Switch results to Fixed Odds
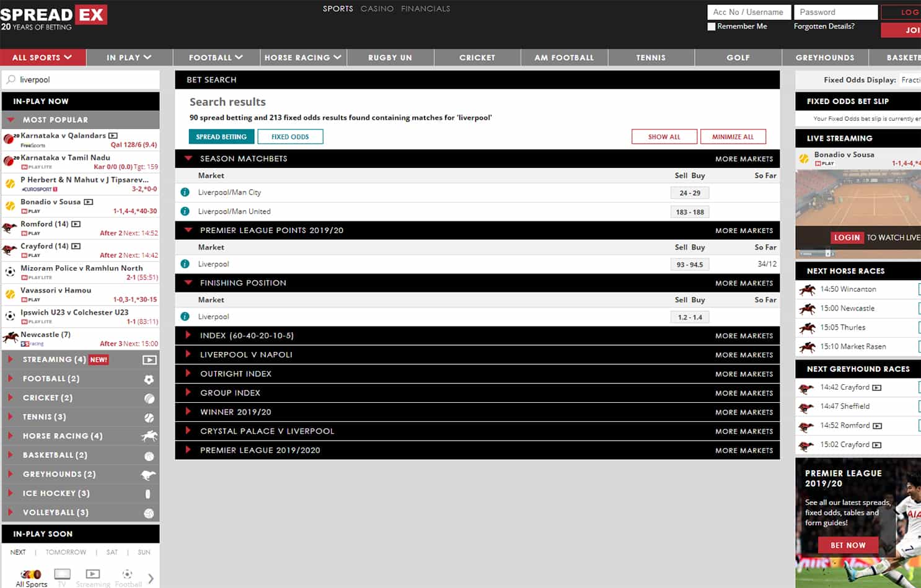This screenshot has height=588, width=921. [x=290, y=137]
